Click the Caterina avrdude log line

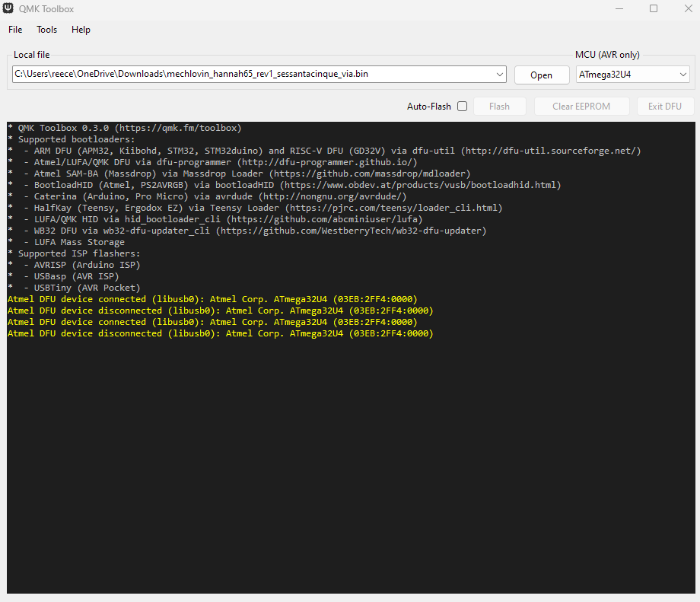(x=207, y=196)
